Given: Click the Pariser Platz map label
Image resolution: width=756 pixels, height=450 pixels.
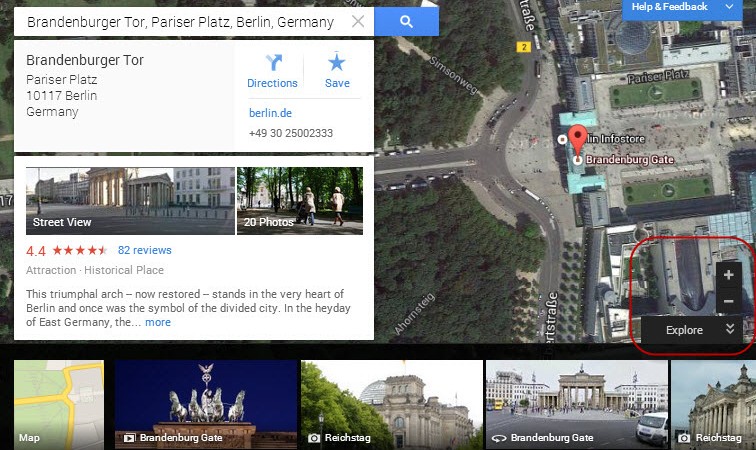Looking at the screenshot, I should [x=658, y=76].
